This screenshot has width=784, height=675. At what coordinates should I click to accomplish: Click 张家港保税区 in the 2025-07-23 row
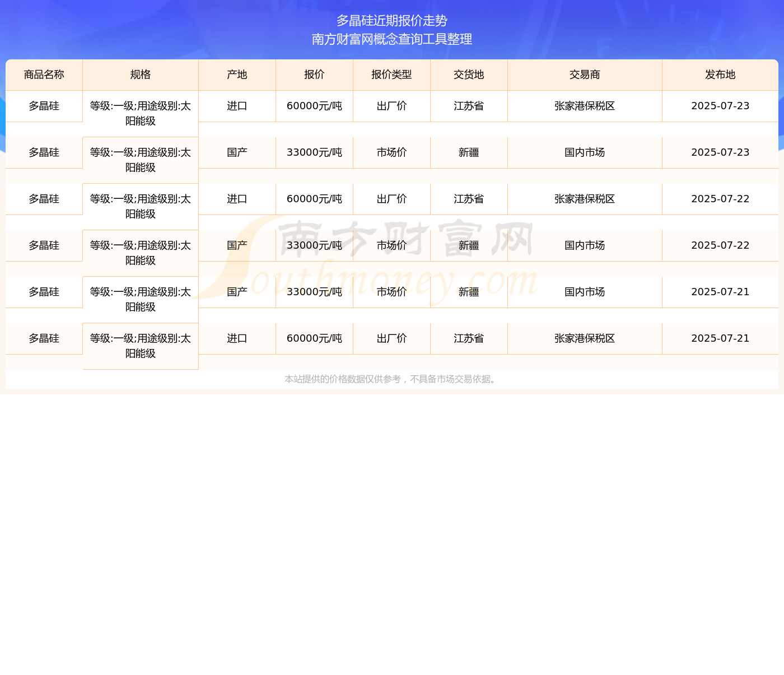click(585, 106)
